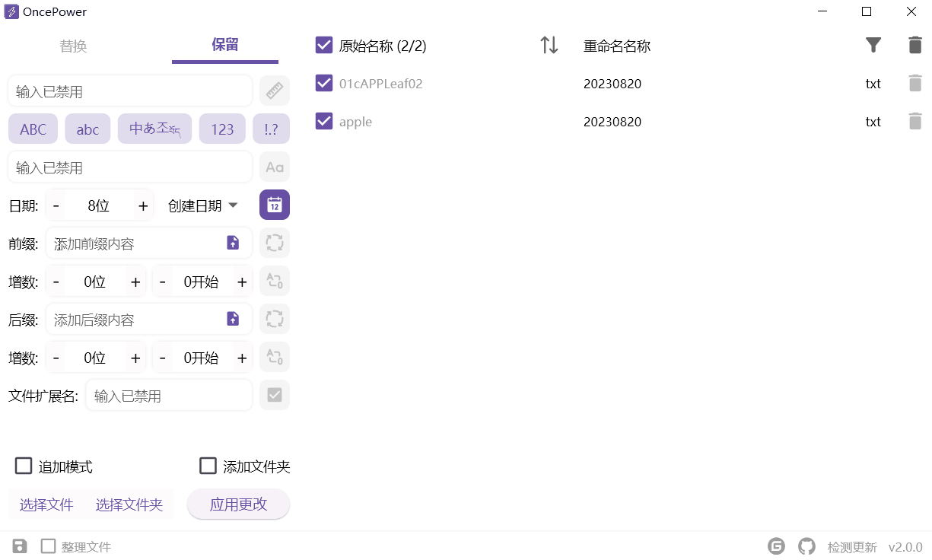Switch to the 替换 tab

coord(73,46)
